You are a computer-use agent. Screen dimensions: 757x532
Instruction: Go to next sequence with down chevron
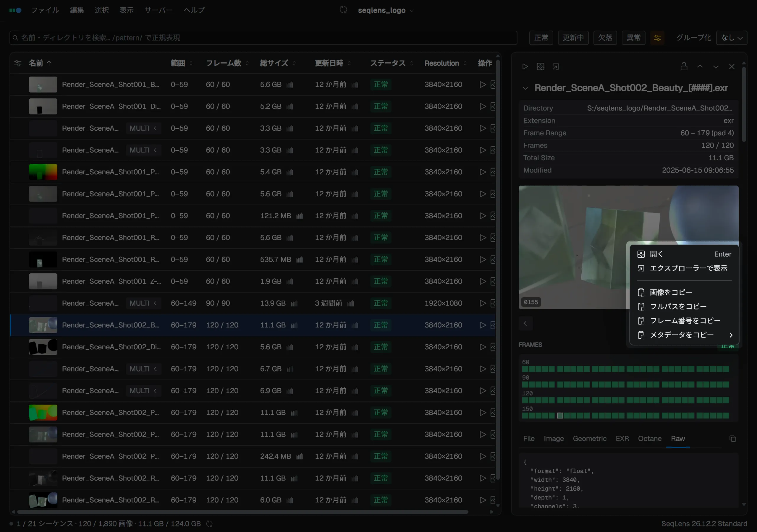(x=716, y=66)
